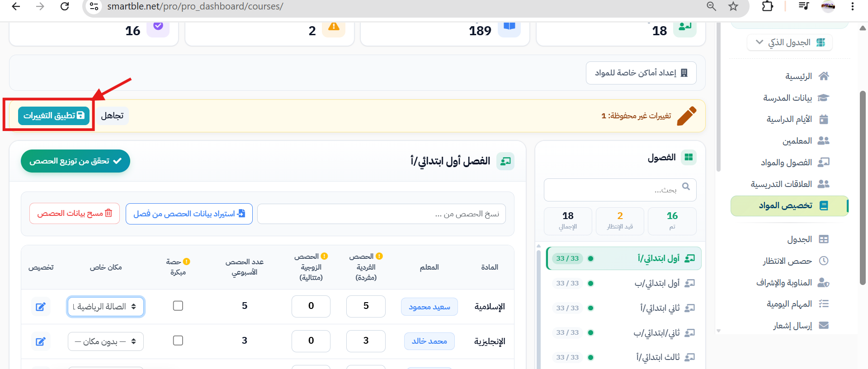868x369 pixels.
Task: Open the بدون مكان place dropdown
Action: coord(106,341)
